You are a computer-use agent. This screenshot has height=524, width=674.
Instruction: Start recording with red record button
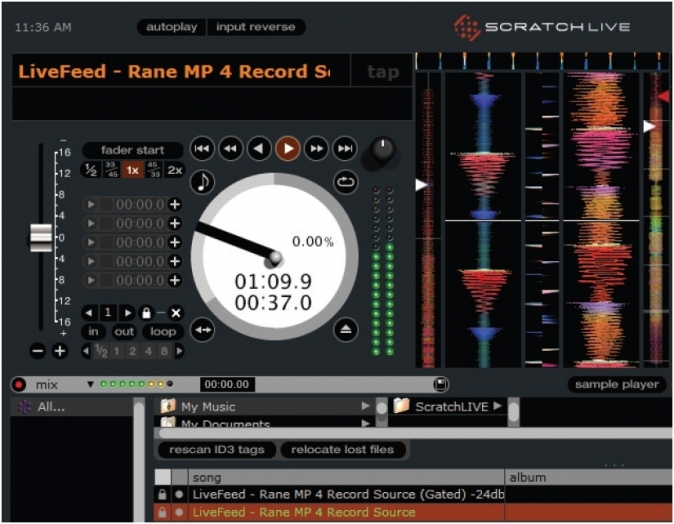[18, 384]
